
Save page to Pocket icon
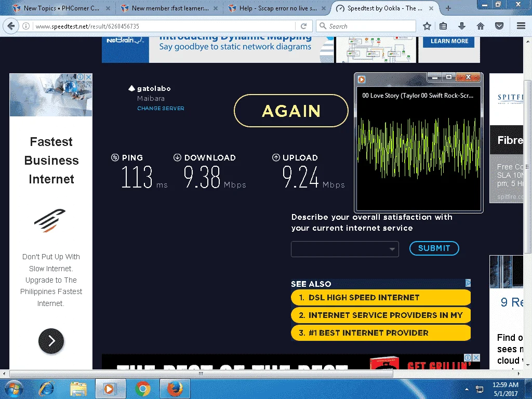click(499, 26)
